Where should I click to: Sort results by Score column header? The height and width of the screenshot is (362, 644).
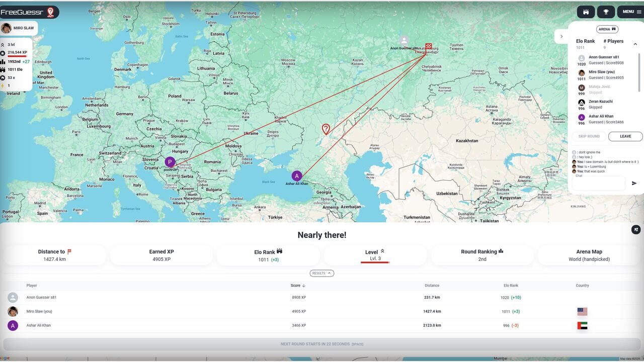298,286
